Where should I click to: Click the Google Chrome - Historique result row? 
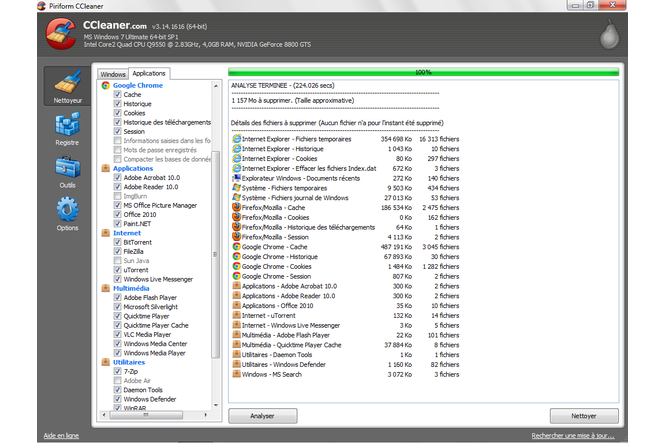pos(346,257)
